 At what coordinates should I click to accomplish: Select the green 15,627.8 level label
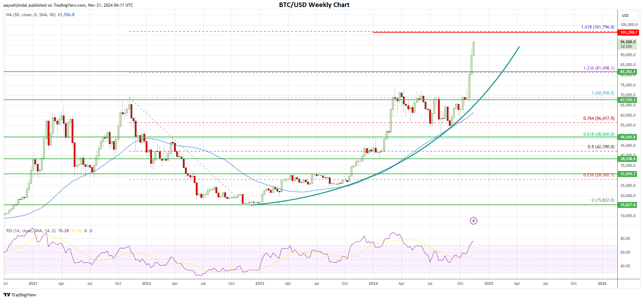(x=627, y=205)
